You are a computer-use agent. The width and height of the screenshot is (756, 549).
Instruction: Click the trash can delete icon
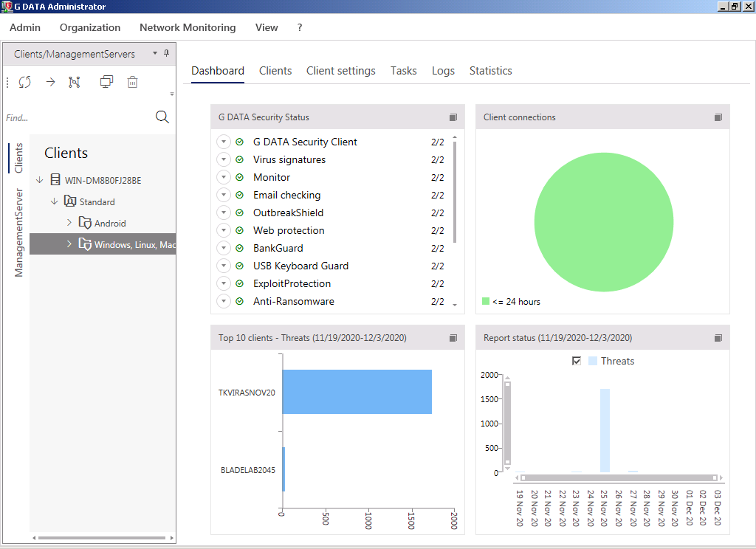pos(132,82)
